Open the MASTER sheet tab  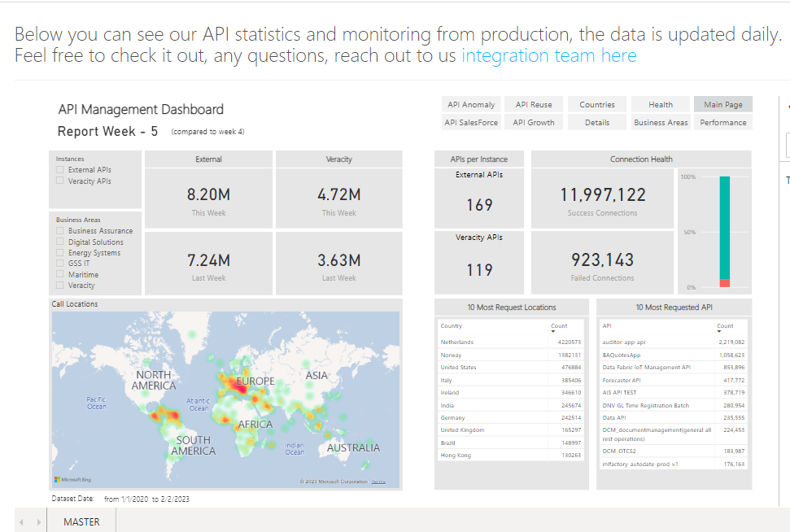pyautogui.click(x=81, y=521)
